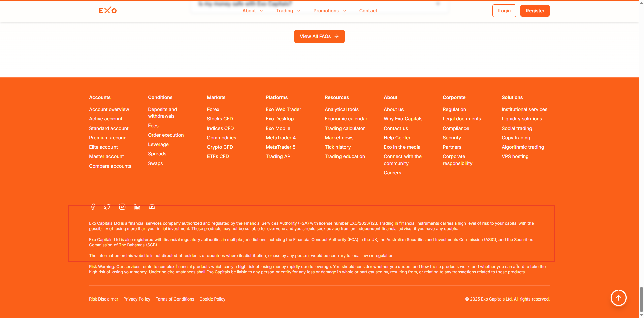
Task: Open Tick history link
Action: 338,147
